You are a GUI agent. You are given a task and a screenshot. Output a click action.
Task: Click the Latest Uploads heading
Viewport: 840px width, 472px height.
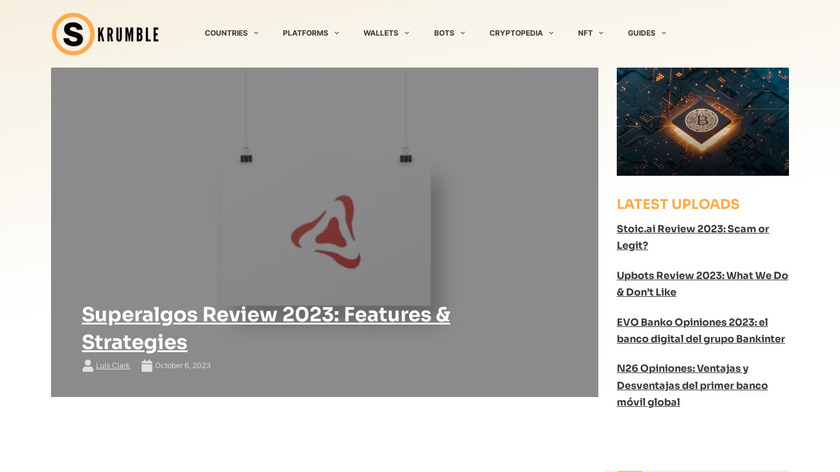click(x=678, y=204)
